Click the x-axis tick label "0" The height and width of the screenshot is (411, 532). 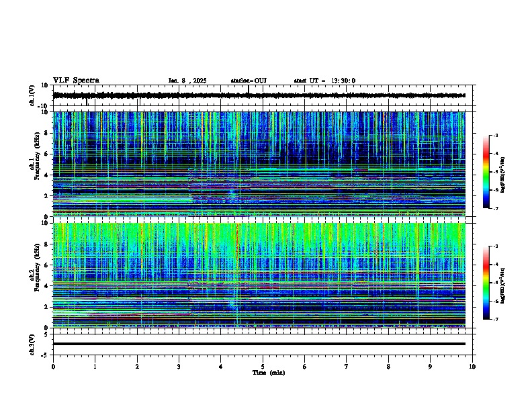[x=53, y=367]
